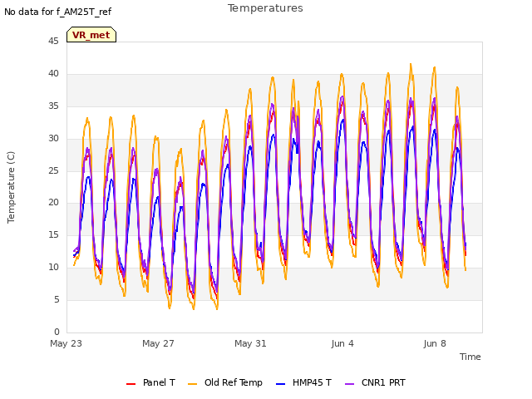
Task: Click the 15 y-axis tick label
Action: pyautogui.click(x=53, y=234)
